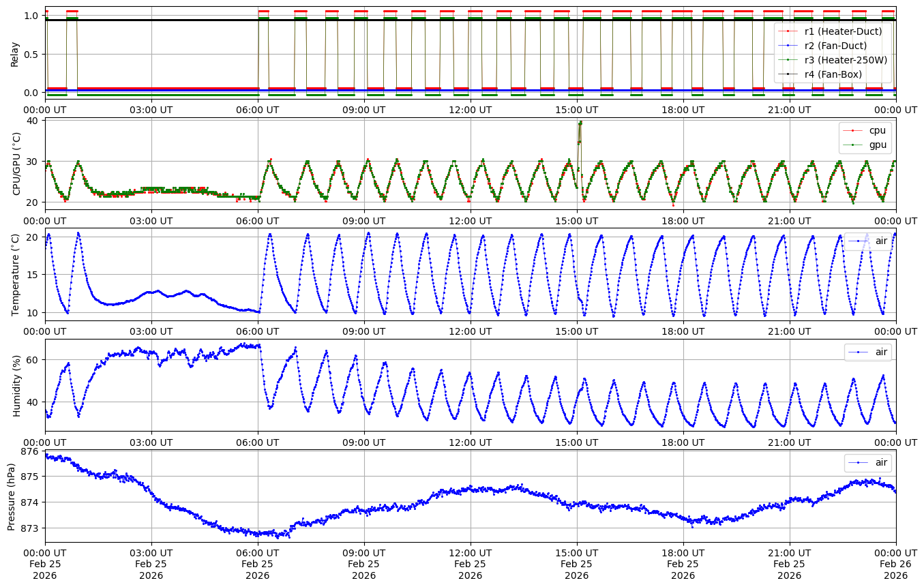Select the cpu legend label
The image size is (924, 587).
click(877, 130)
